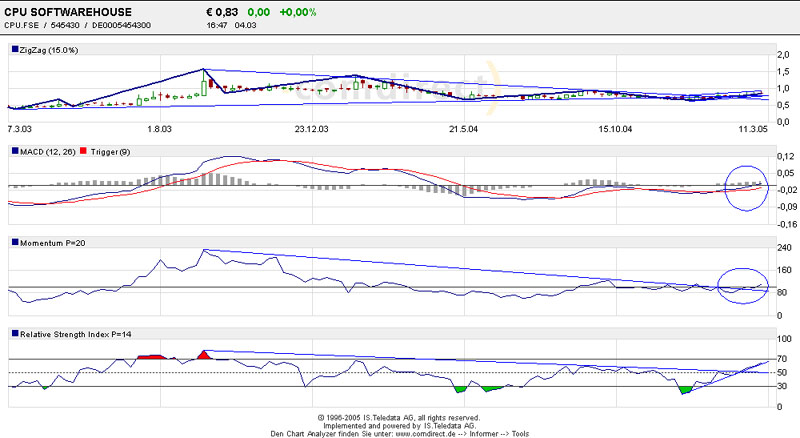
Task: Click the ZigZag peak of the price chart
Action: 204,70
